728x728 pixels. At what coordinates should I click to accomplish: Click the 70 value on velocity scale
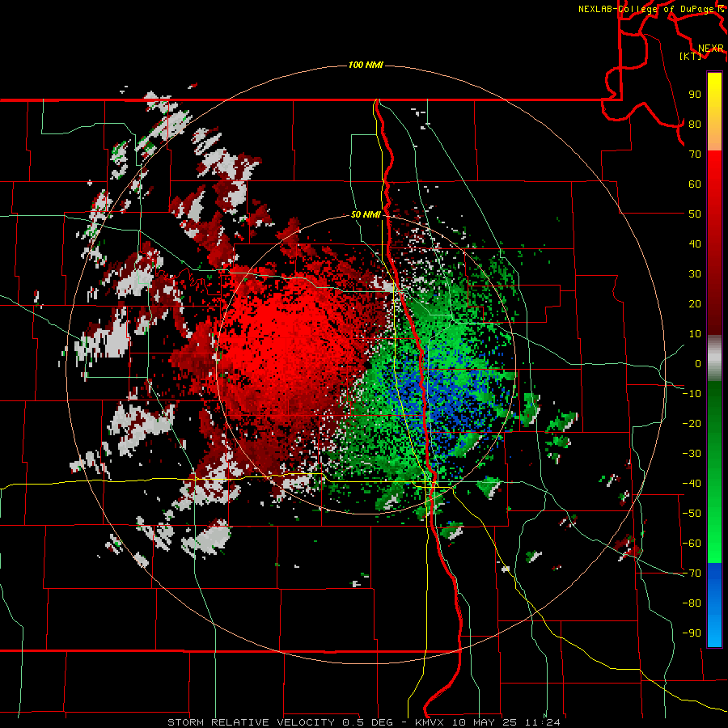click(695, 154)
